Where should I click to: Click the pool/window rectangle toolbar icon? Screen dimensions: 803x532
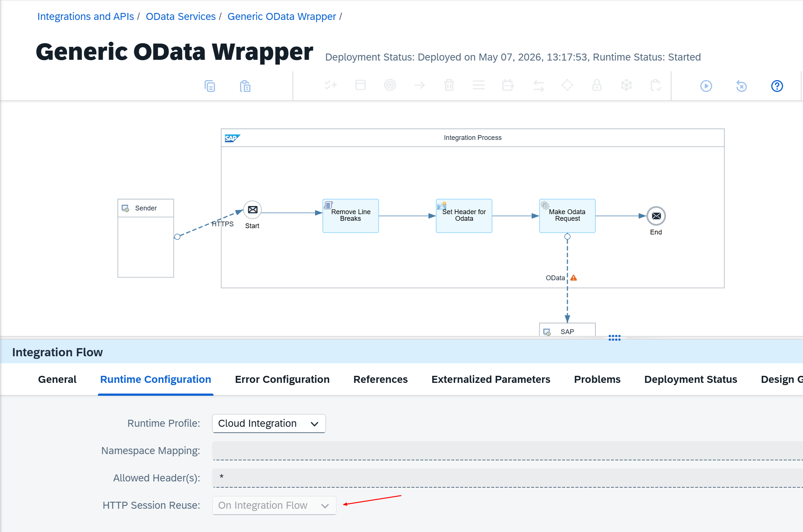[361, 85]
